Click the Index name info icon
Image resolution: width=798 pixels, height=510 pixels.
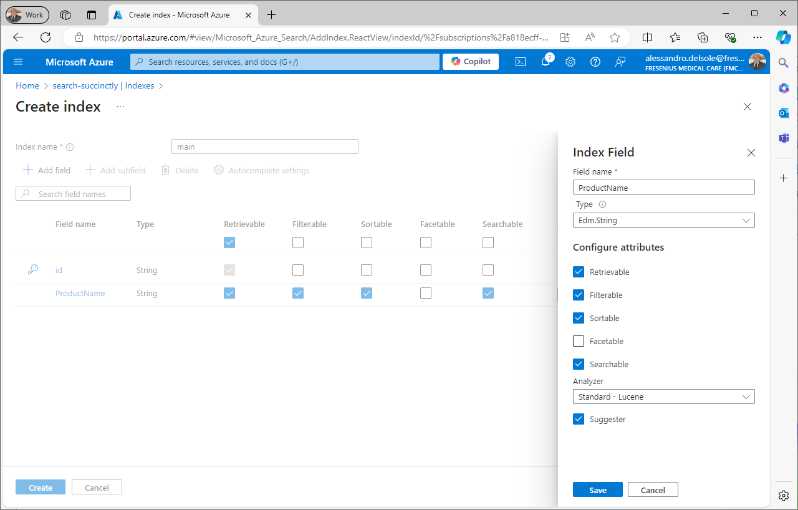(70, 147)
